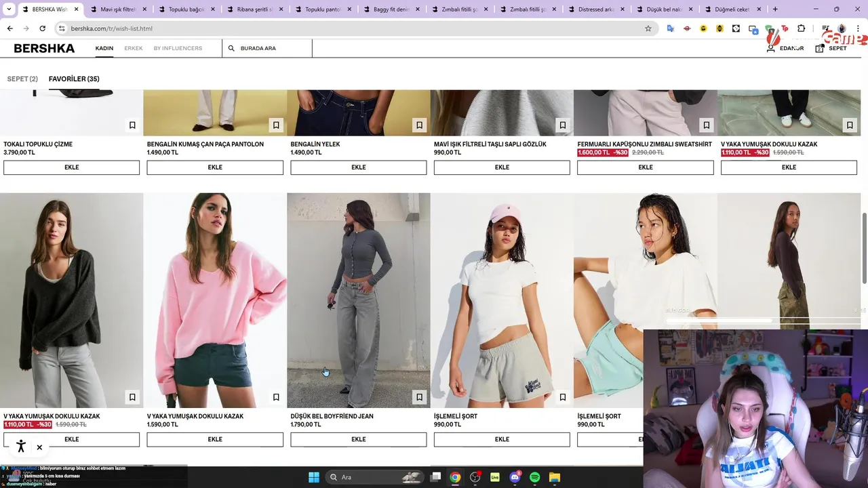The image size is (868, 488).
Task: Switch to the Baggy fit denim browser tab
Action: coord(391,9)
